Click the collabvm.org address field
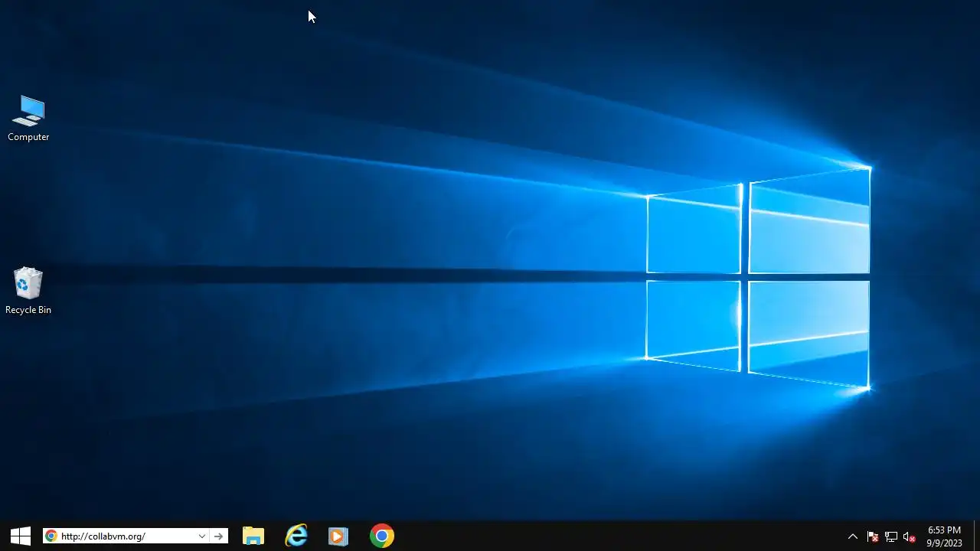Image resolution: width=980 pixels, height=551 pixels. pos(126,536)
